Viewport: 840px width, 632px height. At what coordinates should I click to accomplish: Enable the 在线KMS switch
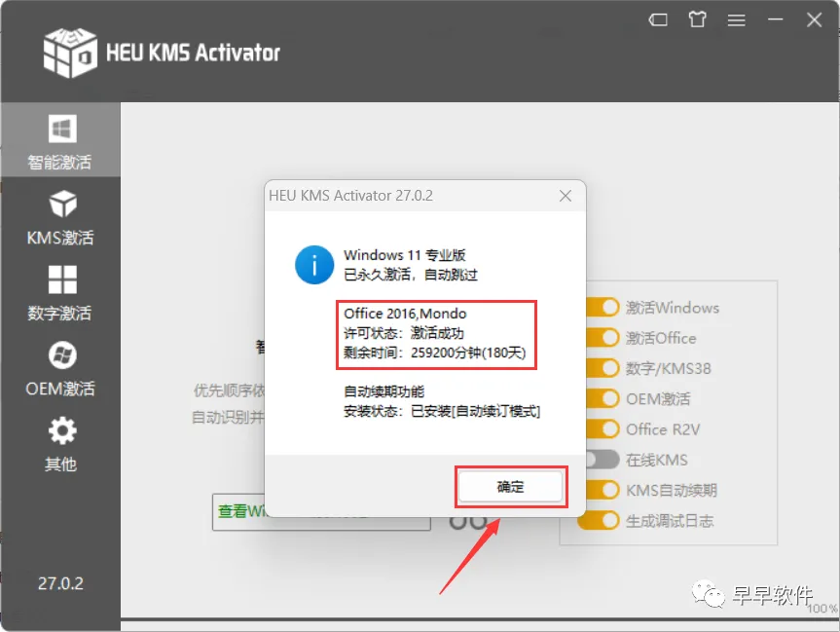603,460
